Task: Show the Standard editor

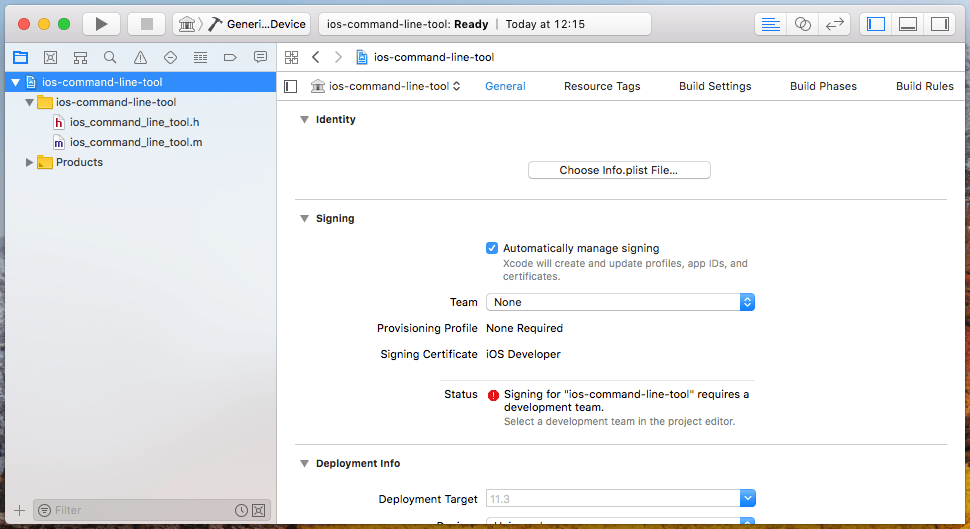Action: coord(771,24)
